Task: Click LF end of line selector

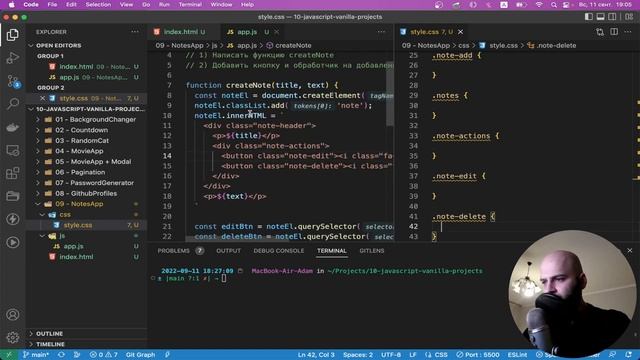Action: point(413,355)
